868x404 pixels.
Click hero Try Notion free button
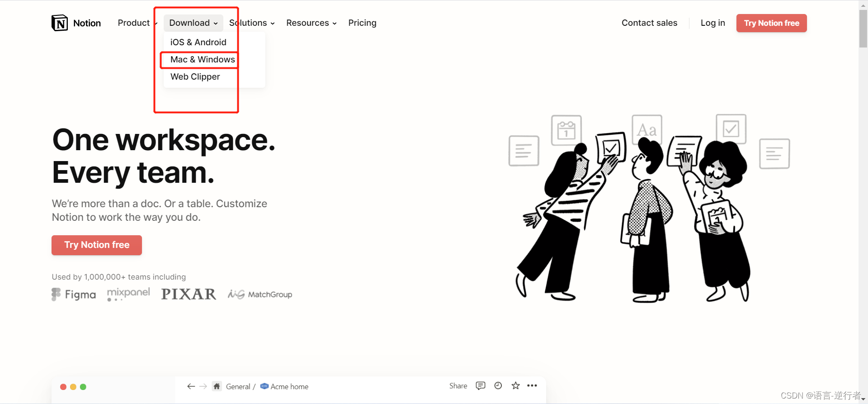(97, 245)
